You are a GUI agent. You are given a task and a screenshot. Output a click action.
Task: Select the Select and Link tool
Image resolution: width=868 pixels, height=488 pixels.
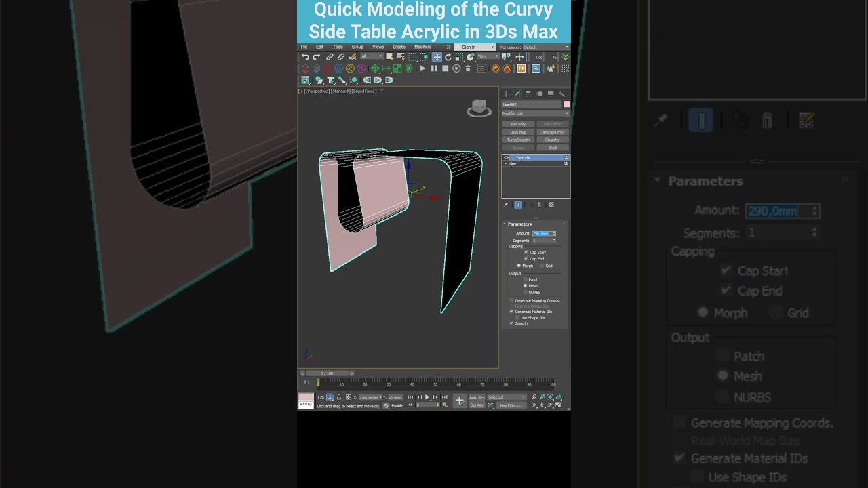coord(330,57)
